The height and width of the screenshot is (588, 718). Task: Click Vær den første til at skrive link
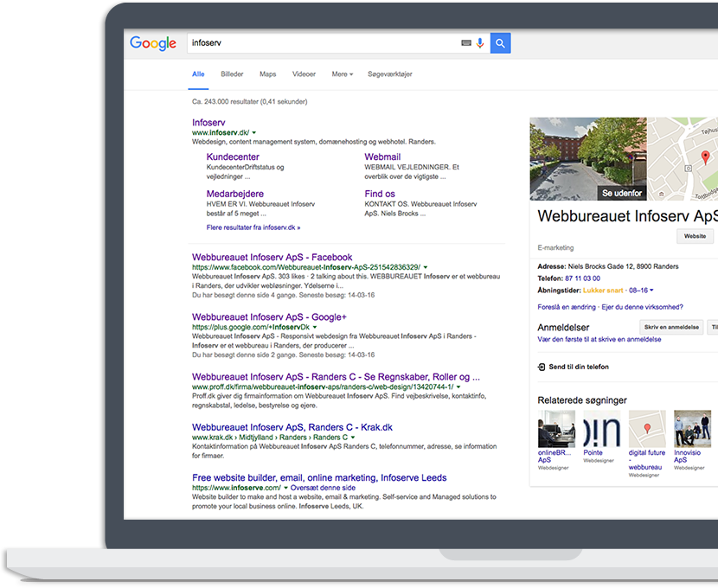[x=599, y=340]
